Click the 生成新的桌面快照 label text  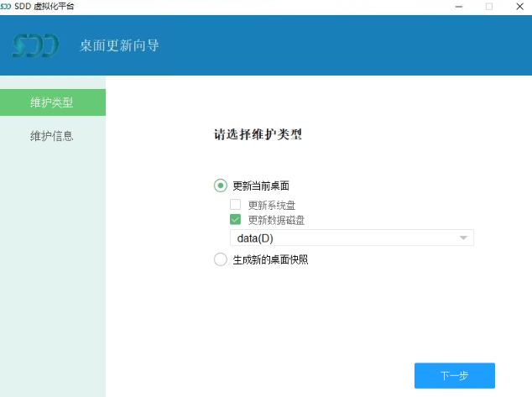[x=270, y=259]
